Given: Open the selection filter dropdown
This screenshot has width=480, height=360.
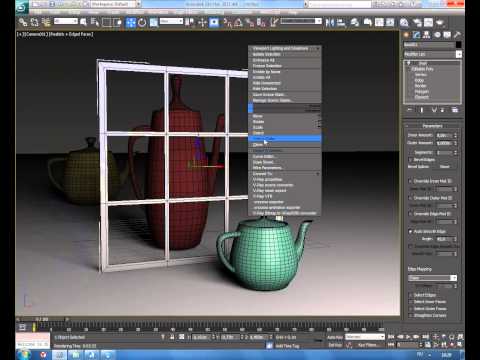Looking at the screenshot, I should point(66,21).
